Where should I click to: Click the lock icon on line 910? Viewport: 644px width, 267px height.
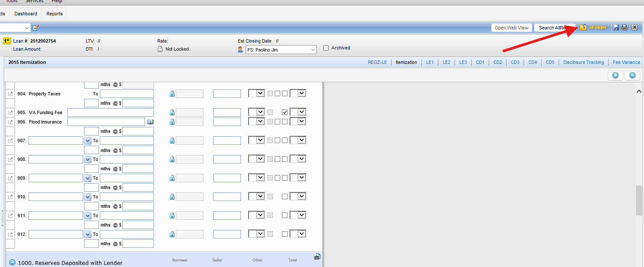(x=172, y=197)
